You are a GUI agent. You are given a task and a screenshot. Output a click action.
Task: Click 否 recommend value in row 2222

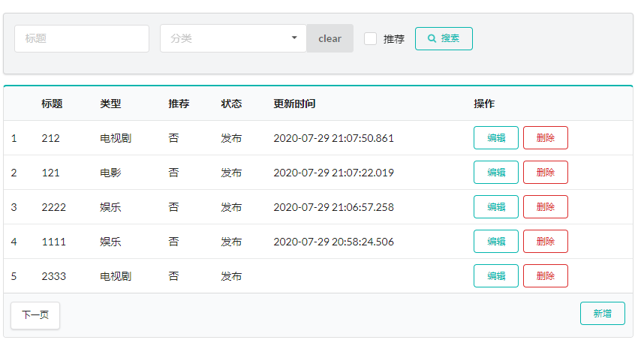tap(173, 207)
